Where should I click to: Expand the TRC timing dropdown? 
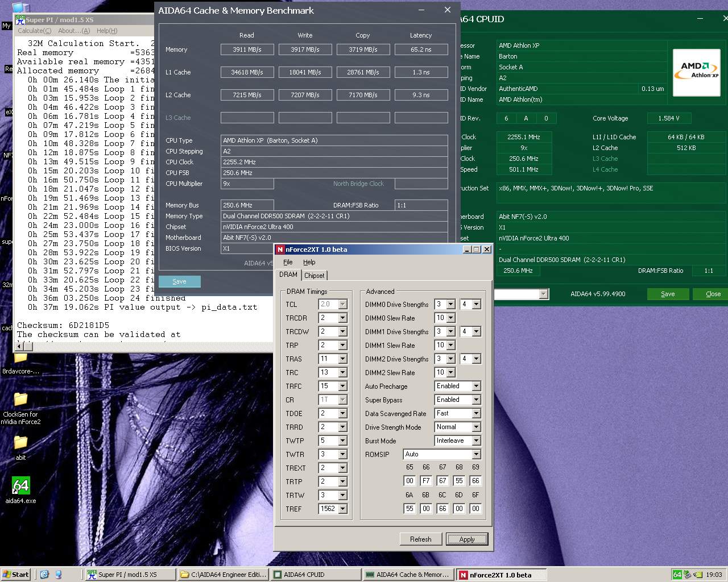pos(342,373)
